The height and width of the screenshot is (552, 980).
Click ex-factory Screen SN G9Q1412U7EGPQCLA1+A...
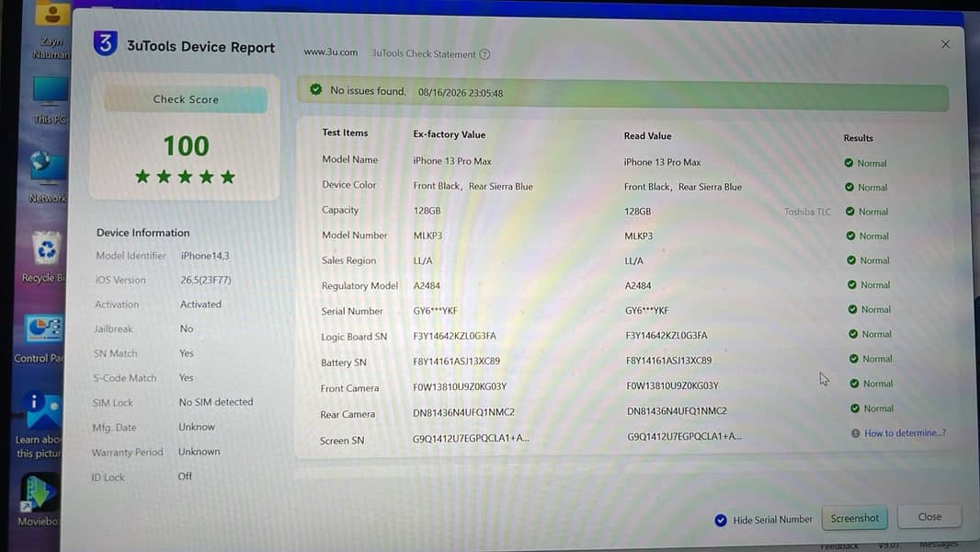(x=471, y=438)
